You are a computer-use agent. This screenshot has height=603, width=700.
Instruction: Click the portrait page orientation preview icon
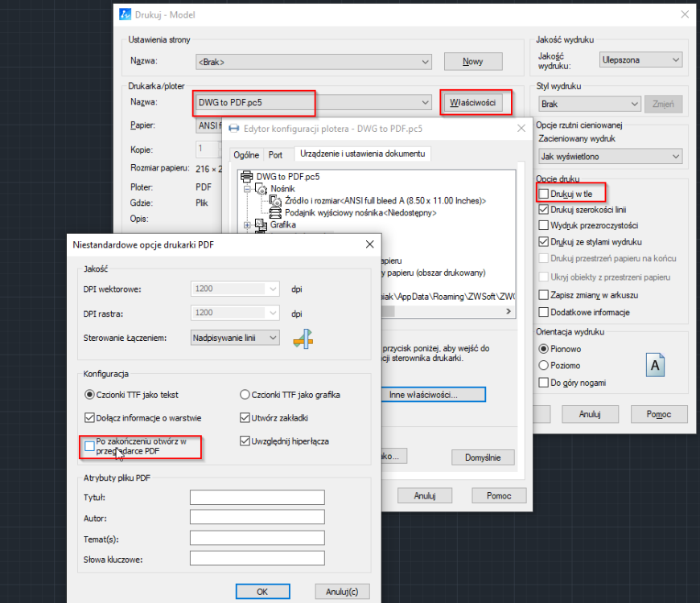point(655,365)
